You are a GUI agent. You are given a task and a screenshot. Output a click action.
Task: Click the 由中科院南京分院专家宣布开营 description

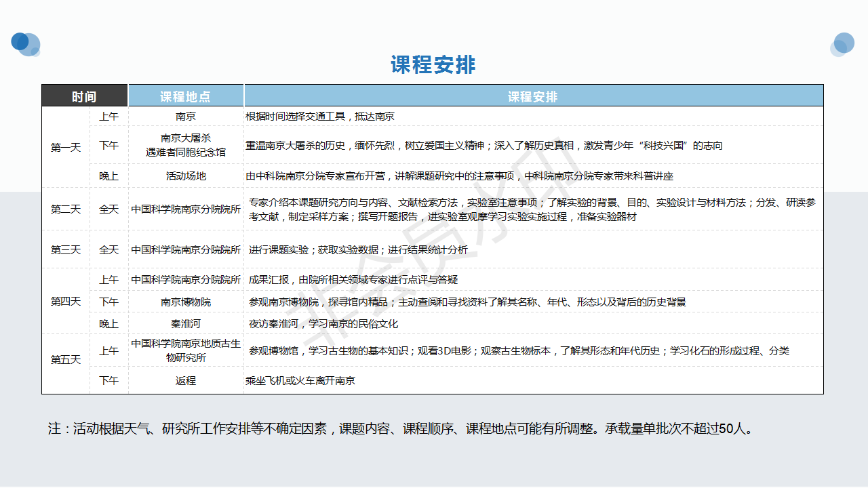pos(460,176)
